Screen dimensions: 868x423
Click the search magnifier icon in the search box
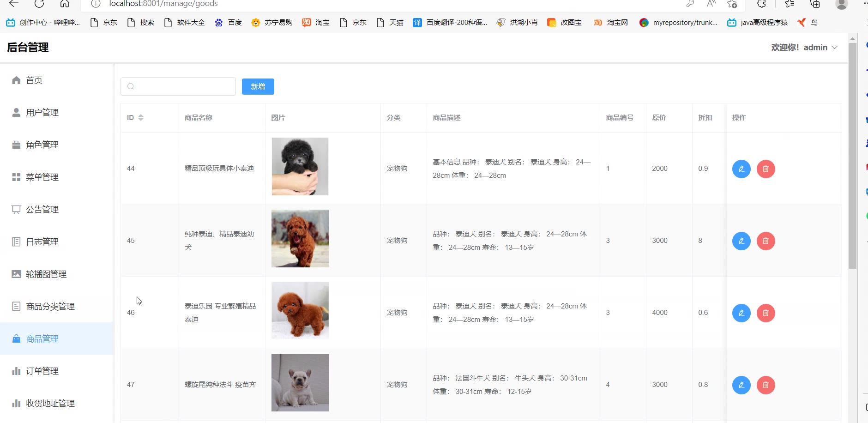click(131, 86)
